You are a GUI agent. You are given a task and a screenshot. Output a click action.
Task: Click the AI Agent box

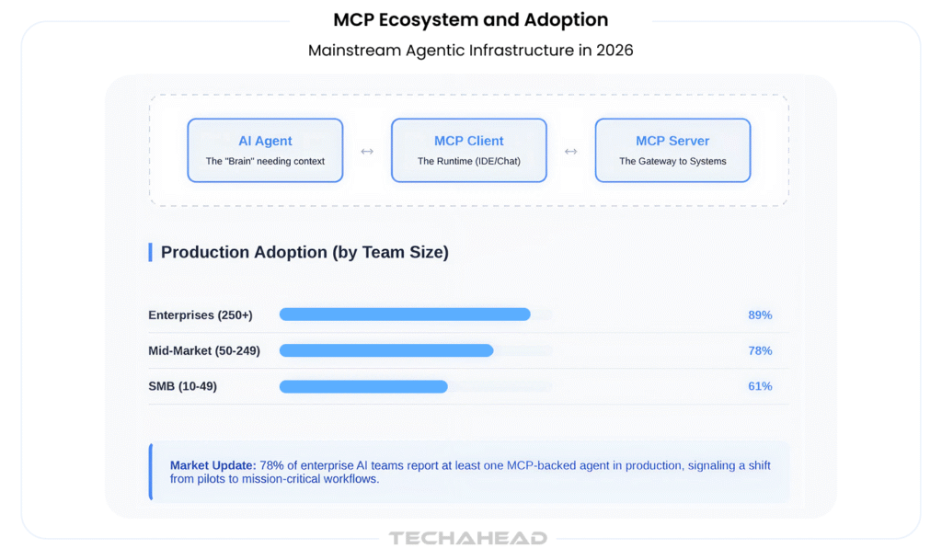[265, 150]
